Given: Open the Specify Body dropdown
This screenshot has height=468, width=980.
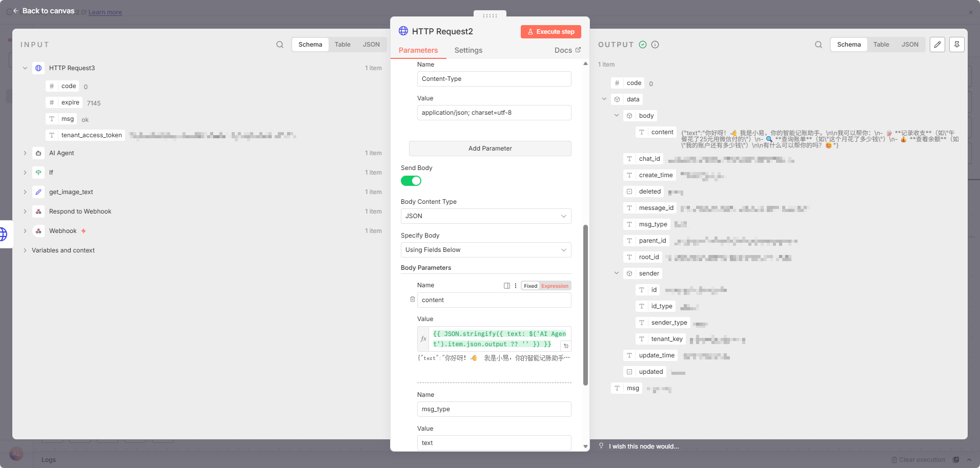Looking at the screenshot, I should [486, 250].
